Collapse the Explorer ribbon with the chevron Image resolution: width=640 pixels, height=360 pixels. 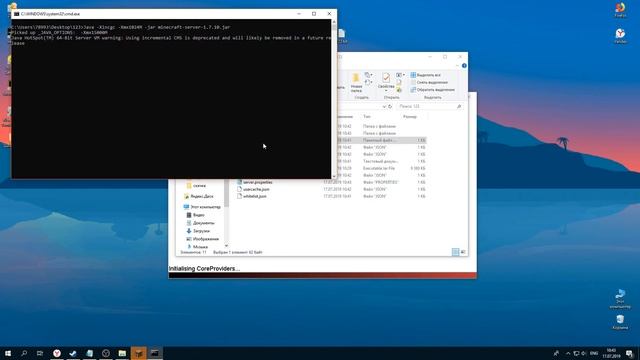(457, 66)
